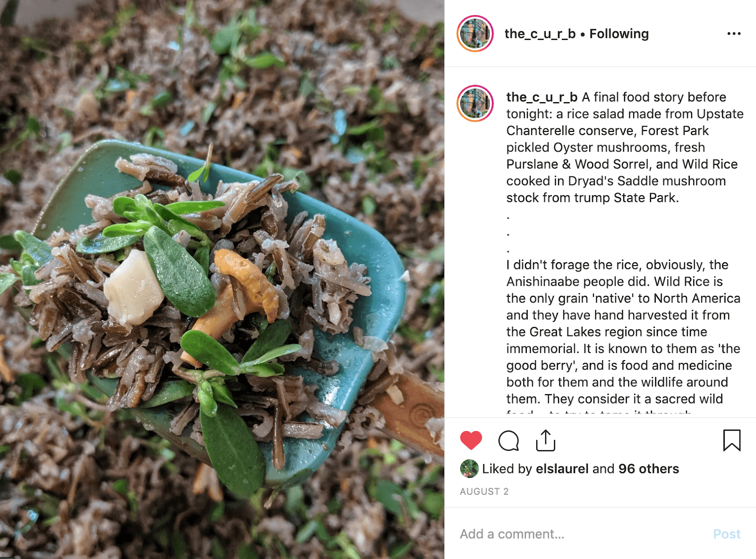Open the_c_u_r_b username in the header

pos(540,34)
